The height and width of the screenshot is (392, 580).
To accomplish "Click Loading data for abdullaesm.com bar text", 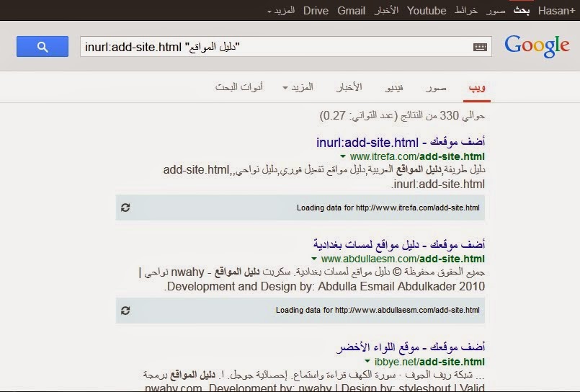I will (x=378, y=311).
